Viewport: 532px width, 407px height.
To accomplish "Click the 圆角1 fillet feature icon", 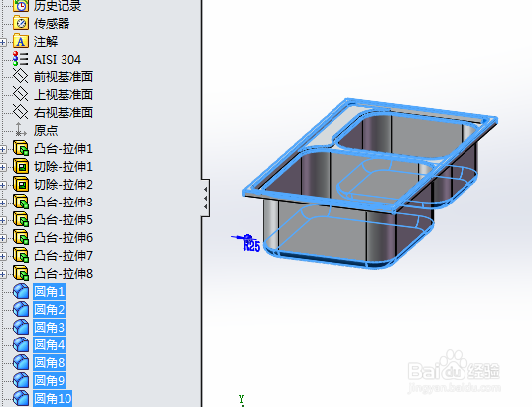I will [21, 291].
